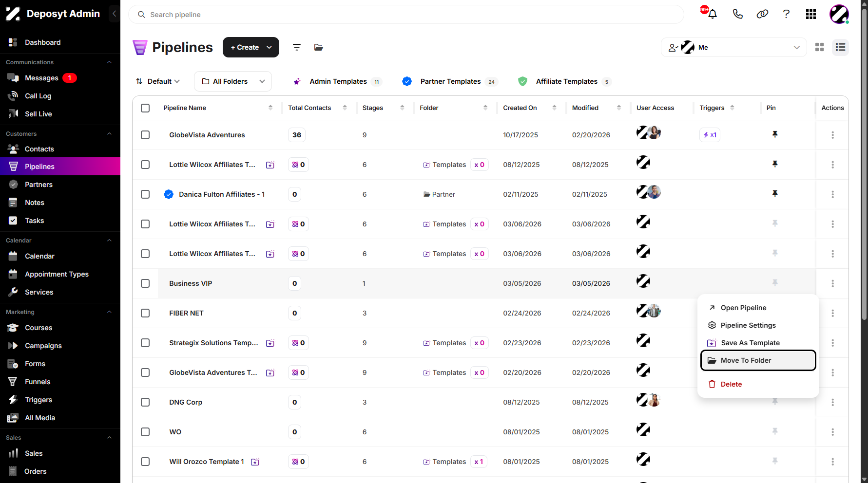Open Funnels in the sidebar
Screen dimensions: 868x483
(x=38, y=382)
